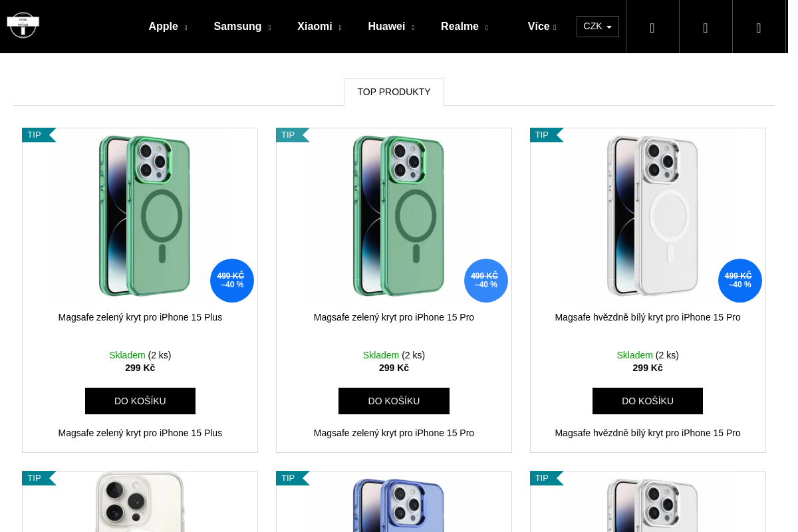Open the Realme category menu
This screenshot has height=532, width=798.
(x=464, y=27)
